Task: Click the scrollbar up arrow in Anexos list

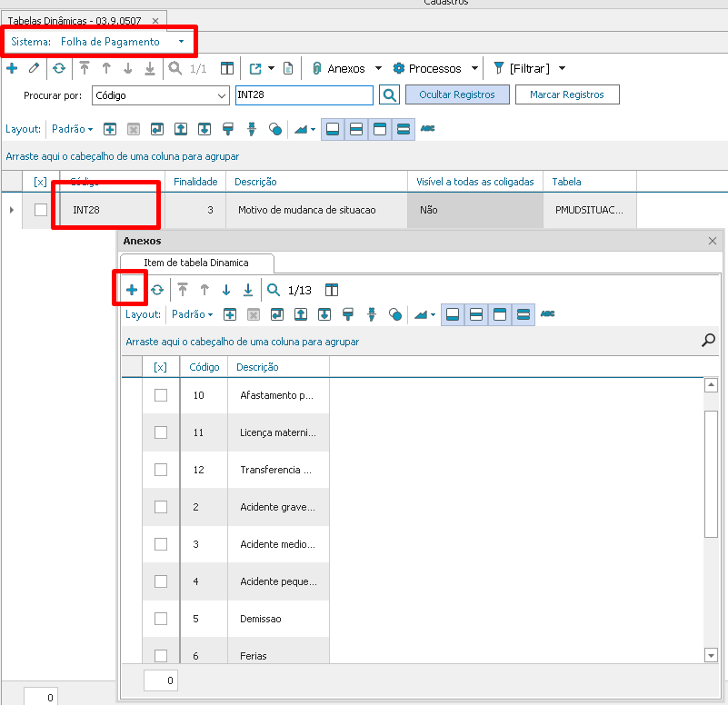Action: (711, 385)
